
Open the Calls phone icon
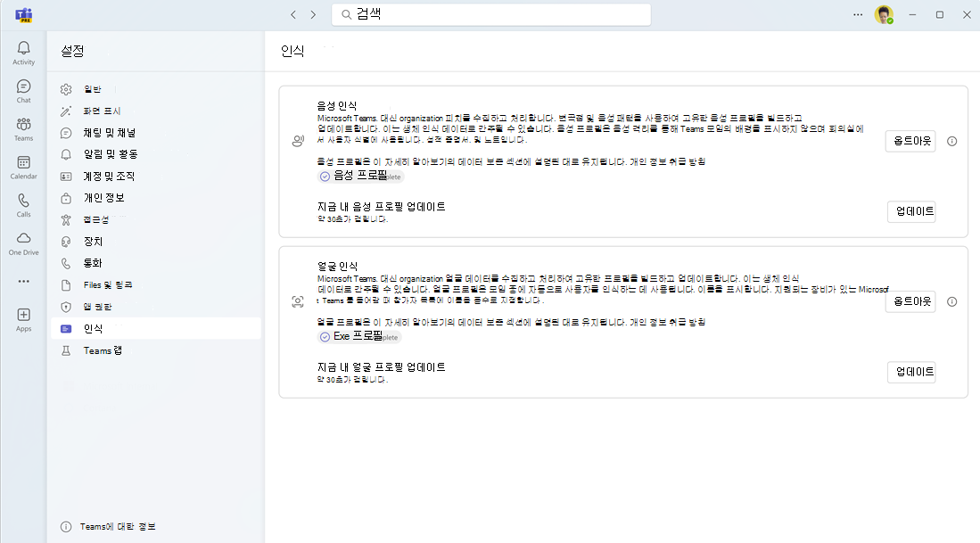pos(24,201)
